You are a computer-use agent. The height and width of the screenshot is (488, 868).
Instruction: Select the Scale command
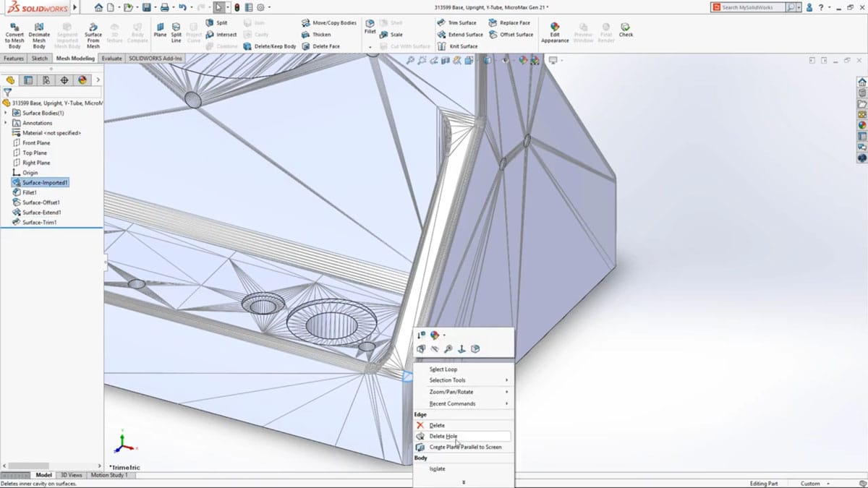point(391,35)
